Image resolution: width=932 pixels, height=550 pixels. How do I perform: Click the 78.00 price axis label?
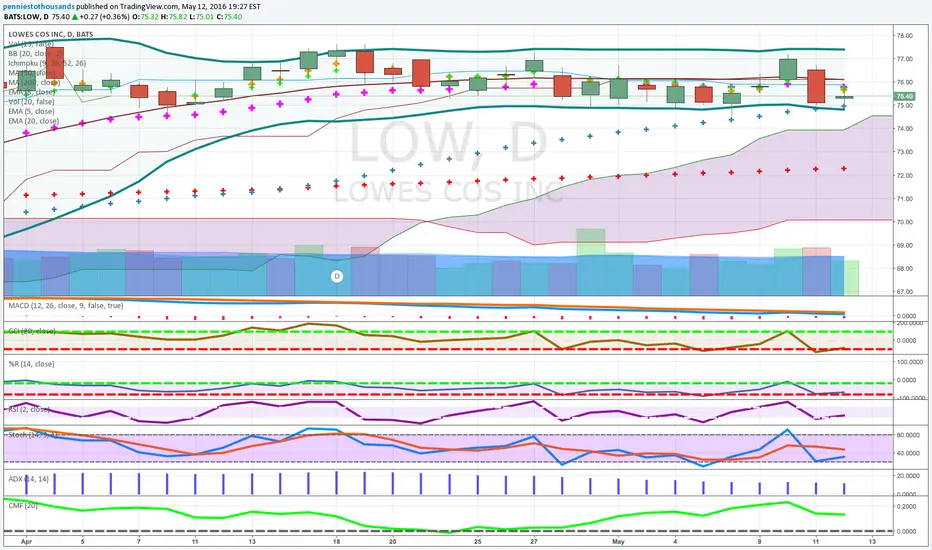pyautogui.click(x=904, y=36)
